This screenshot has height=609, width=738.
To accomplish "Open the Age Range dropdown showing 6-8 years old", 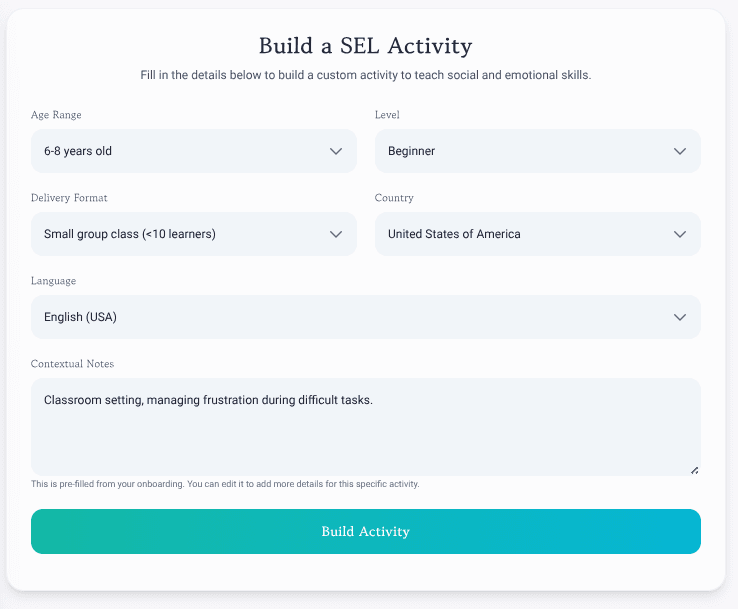I will [x=194, y=151].
